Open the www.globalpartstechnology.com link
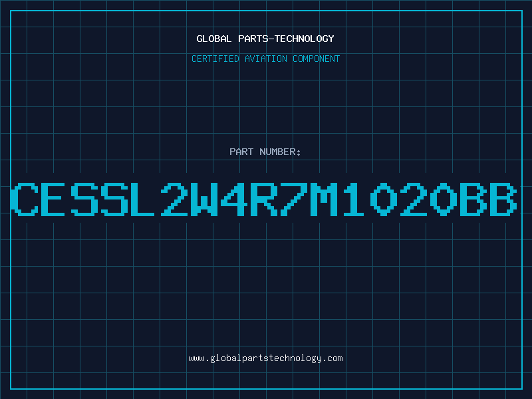The height and width of the screenshot is (399, 532). coord(265,358)
